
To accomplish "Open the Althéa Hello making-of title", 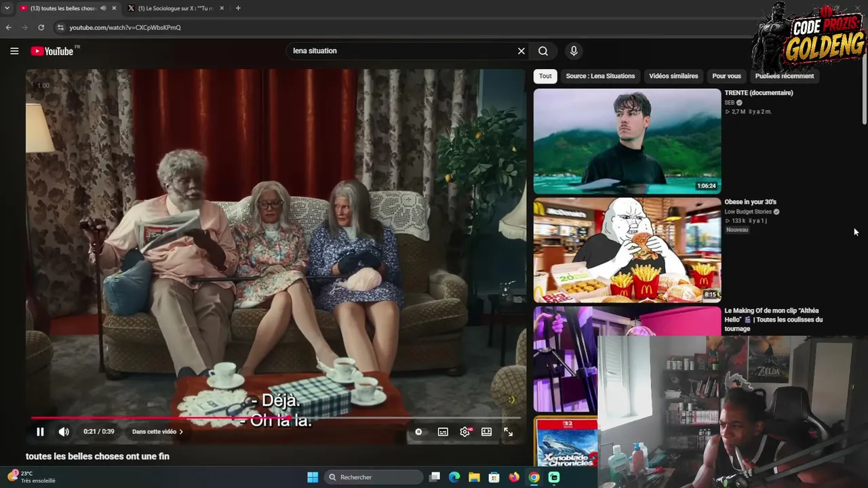I will tap(774, 319).
